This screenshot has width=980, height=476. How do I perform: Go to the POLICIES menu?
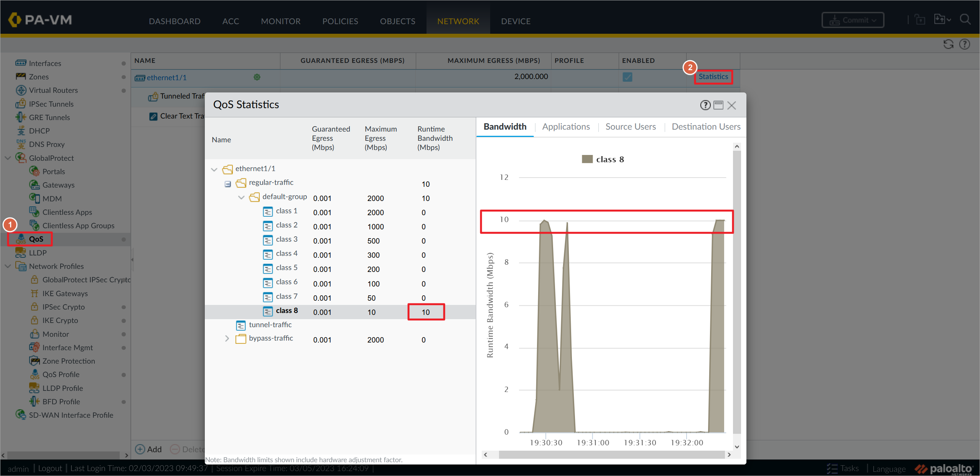(x=340, y=21)
